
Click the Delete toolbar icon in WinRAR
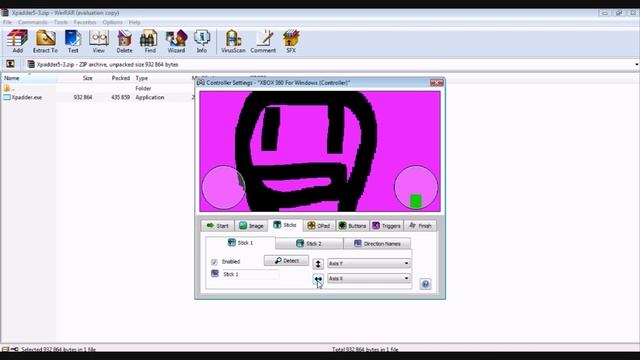click(x=124, y=41)
